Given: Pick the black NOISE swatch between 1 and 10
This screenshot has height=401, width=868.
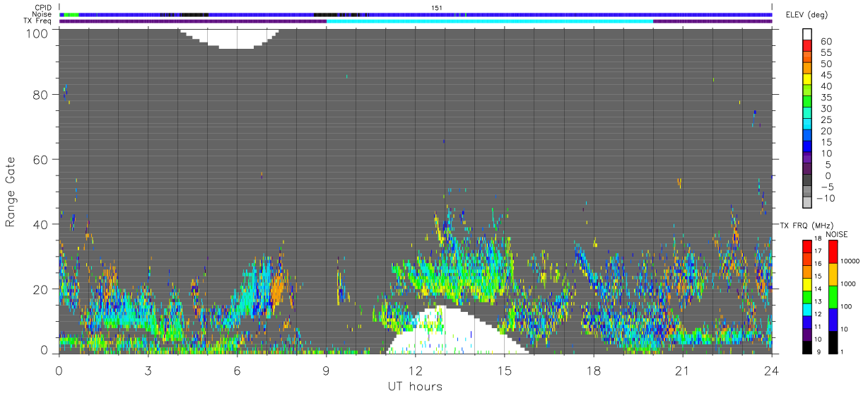Looking at the screenshot, I should point(832,341).
